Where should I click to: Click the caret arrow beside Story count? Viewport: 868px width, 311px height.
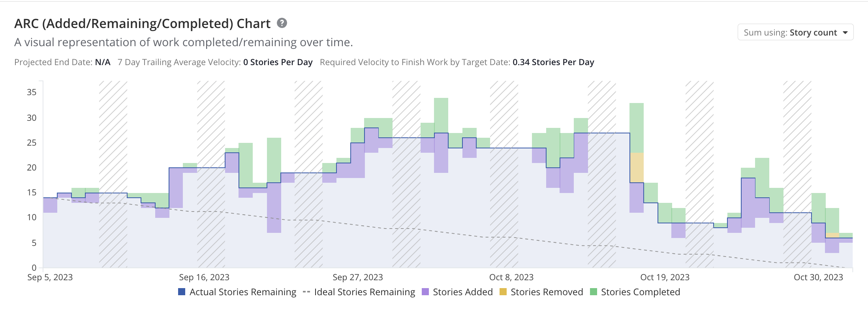845,33
